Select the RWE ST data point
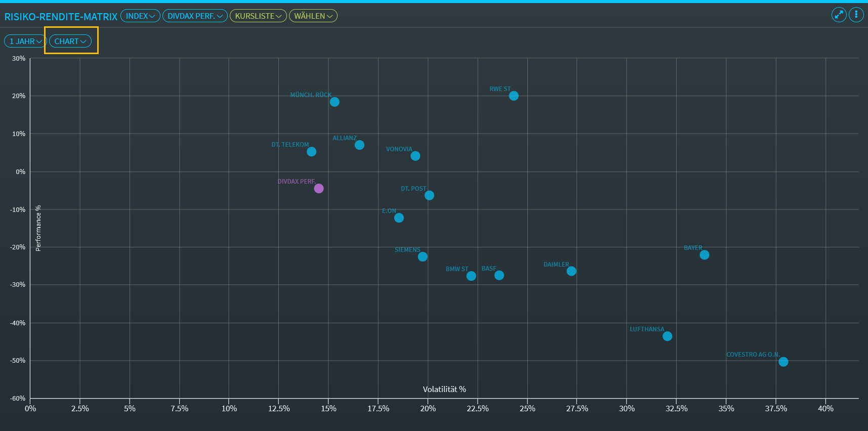The height and width of the screenshot is (431, 868). tap(514, 96)
